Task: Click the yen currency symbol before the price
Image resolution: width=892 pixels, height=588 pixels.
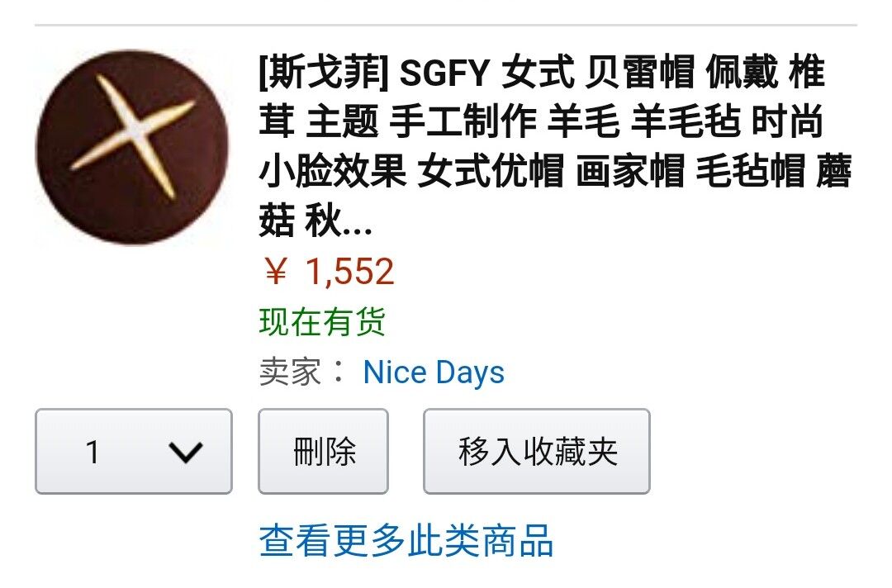Action: tap(276, 271)
